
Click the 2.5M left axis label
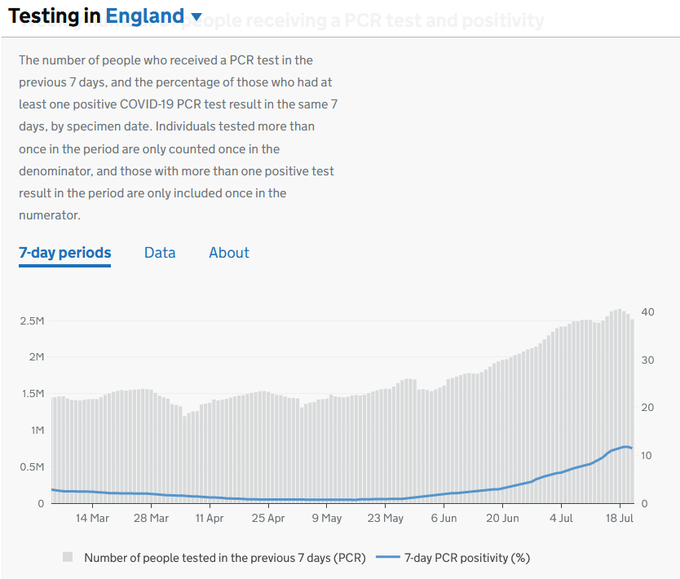31,320
